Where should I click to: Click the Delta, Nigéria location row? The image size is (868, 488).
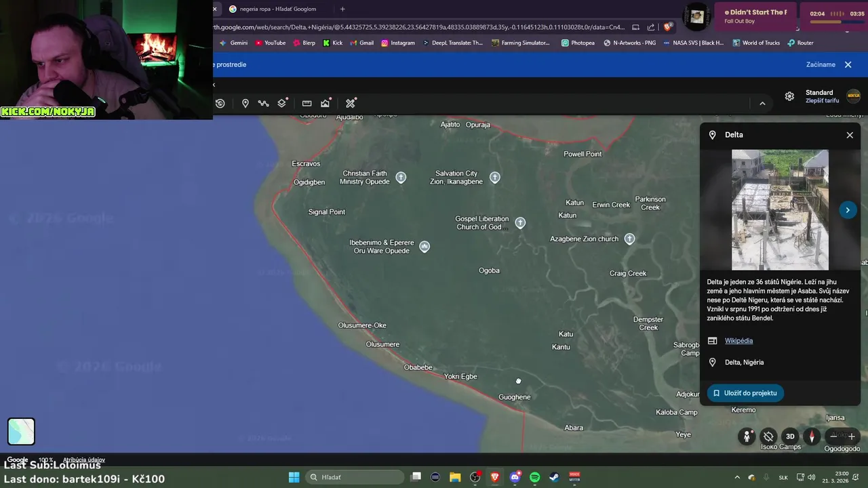(x=780, y=363)
